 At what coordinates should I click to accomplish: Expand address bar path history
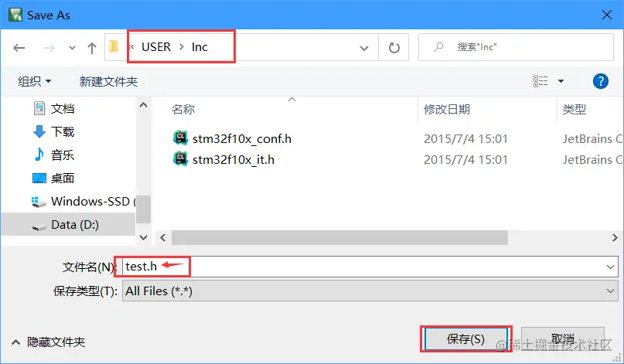tap(363, 48)
